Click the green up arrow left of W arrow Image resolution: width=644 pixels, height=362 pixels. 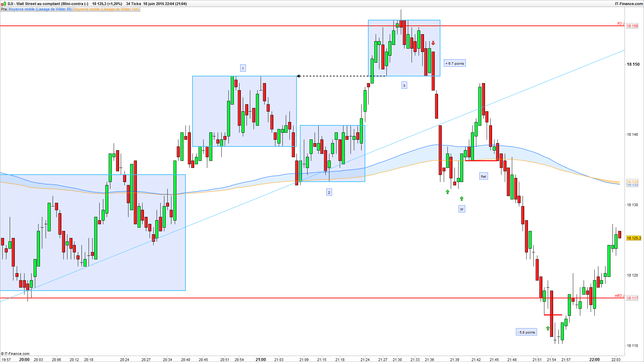[447, 192]
